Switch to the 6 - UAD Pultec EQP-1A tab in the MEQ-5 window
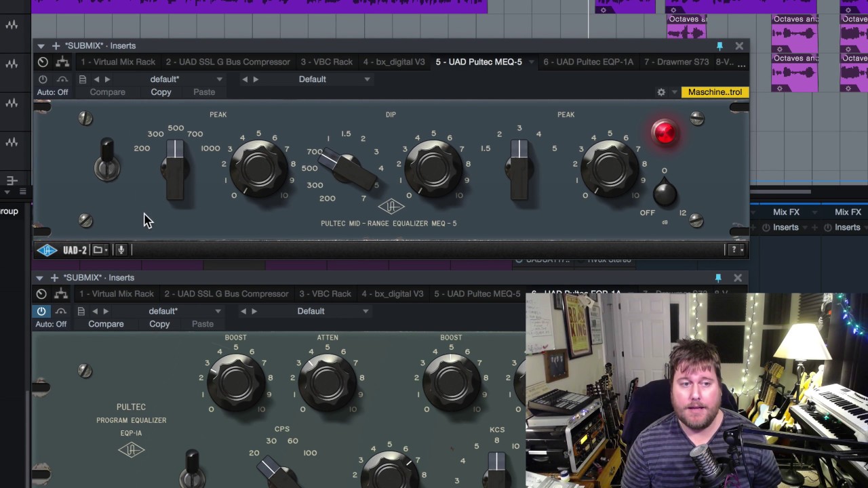This screenshot has height=488, width=868. [x=588, y=62]
